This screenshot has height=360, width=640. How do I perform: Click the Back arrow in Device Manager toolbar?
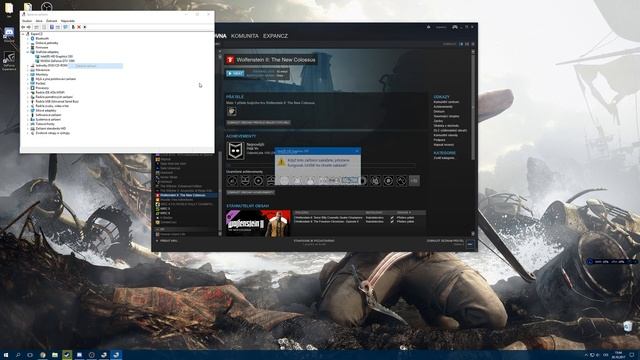click(x=23, y=27)
